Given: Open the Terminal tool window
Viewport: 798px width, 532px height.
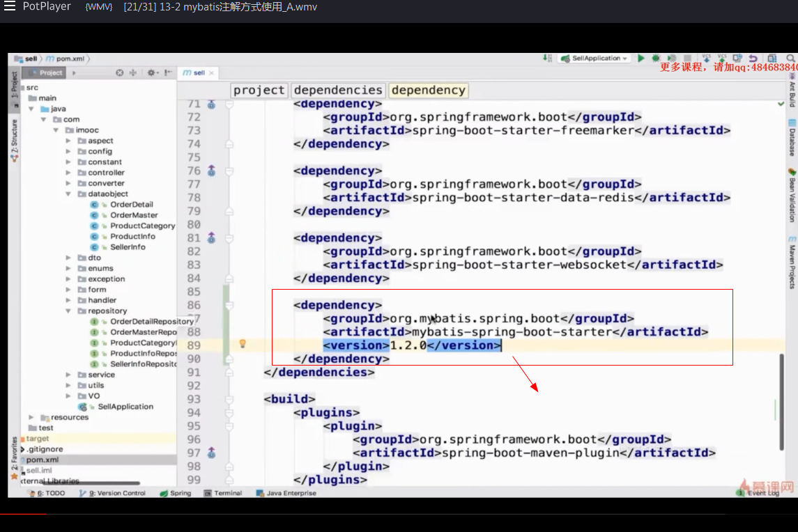Looking at the screenshot, I should tap(224, 493).
